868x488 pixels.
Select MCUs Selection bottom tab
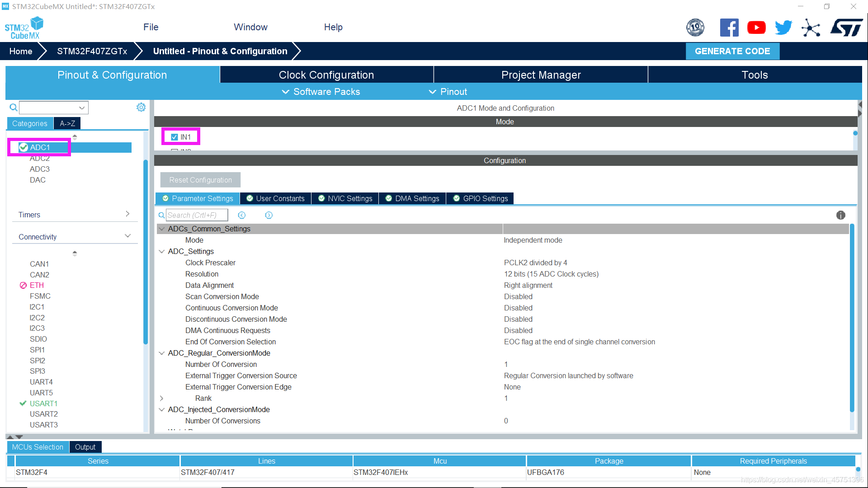[x=38, y=447]
